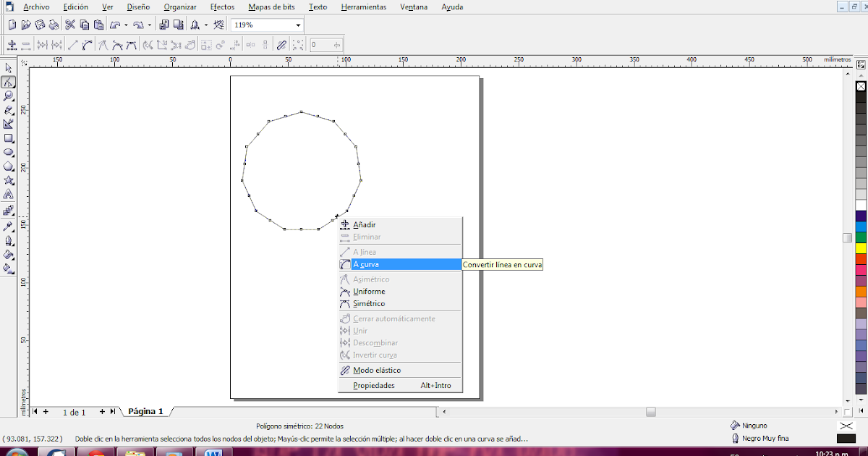Image resolution: width=868 pixels, height=456 pixels.
Task: Click the go to first page button
Action: click(x=35, y=411)
